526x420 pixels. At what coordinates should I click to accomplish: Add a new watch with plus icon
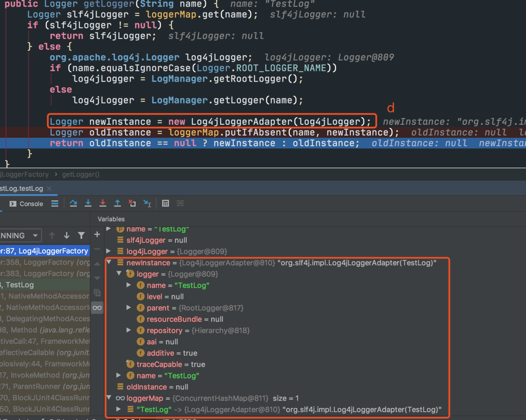tap(97, 235)
